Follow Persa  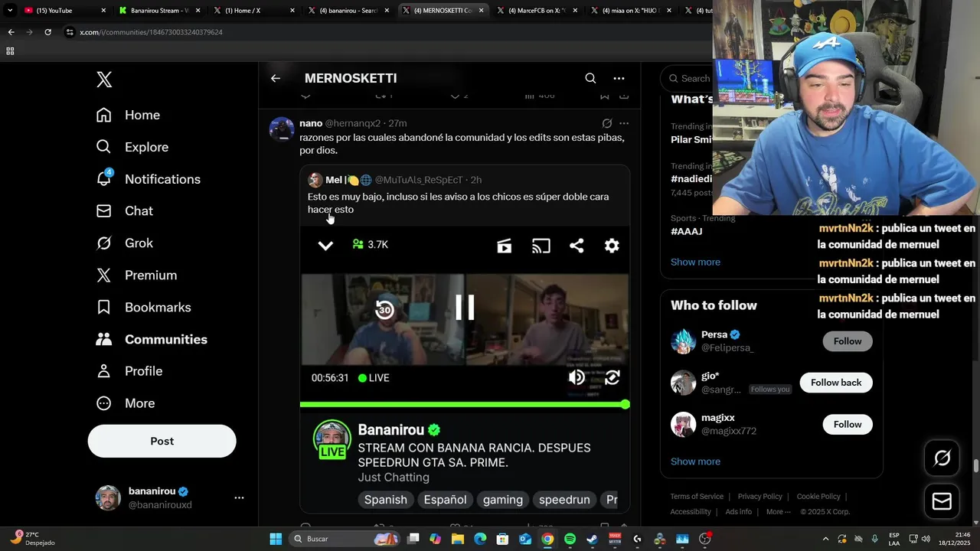[x=848, y=341]
